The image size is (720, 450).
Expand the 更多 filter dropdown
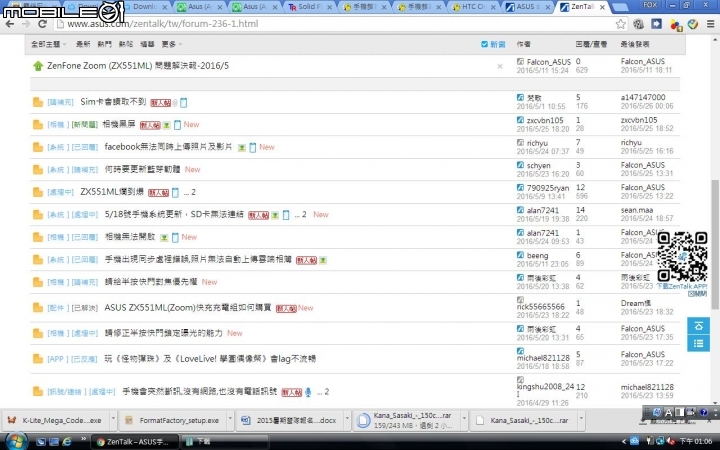coord(172,44)
